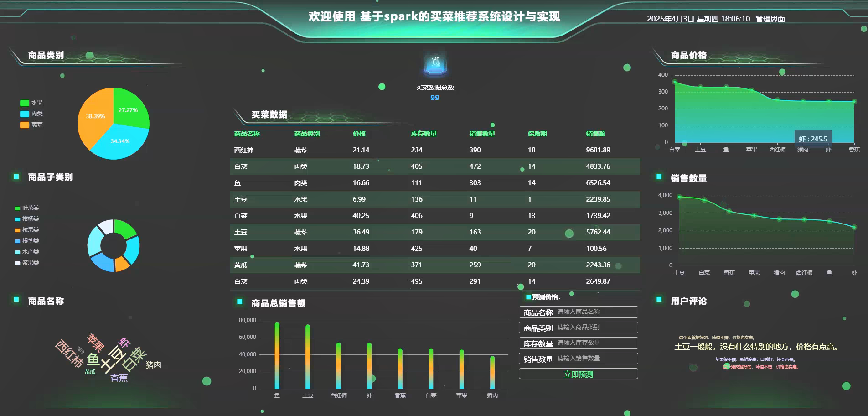Click the 保质期 column header
Viewport: 868px width, 416px height.
click(x=537, y=134)
